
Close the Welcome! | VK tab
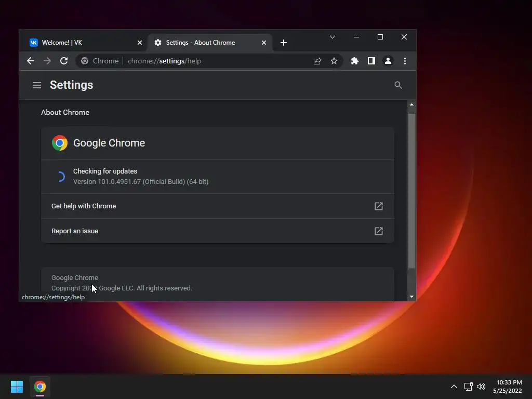(x=139, y=43)
